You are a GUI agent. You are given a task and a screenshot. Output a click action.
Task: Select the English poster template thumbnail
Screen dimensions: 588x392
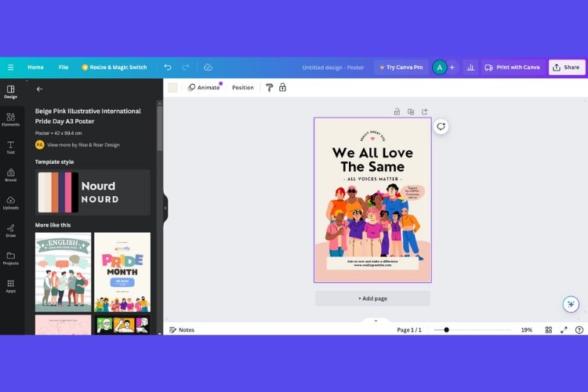coord(63,272)
